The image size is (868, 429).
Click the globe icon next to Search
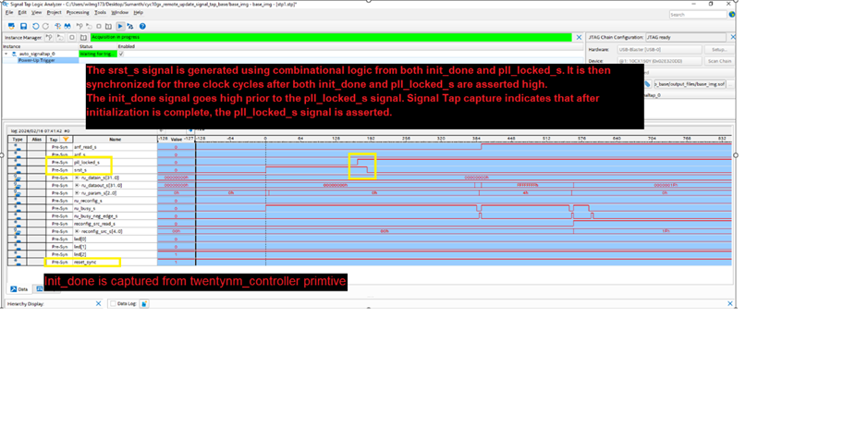[732, 15]
